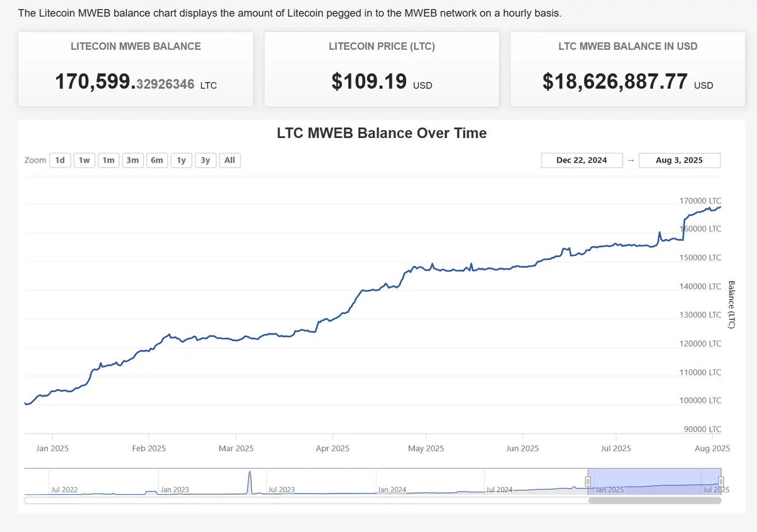The height and width of the screenshot is (532, 757).
Task: Click the highlighted navigator selection window
Action: (x=654, y=482)
